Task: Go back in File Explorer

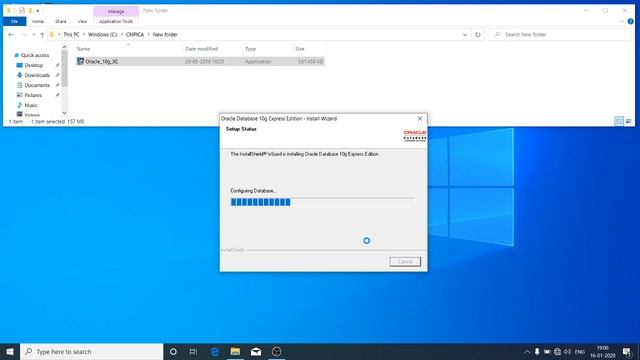Action: click(11, 35)
